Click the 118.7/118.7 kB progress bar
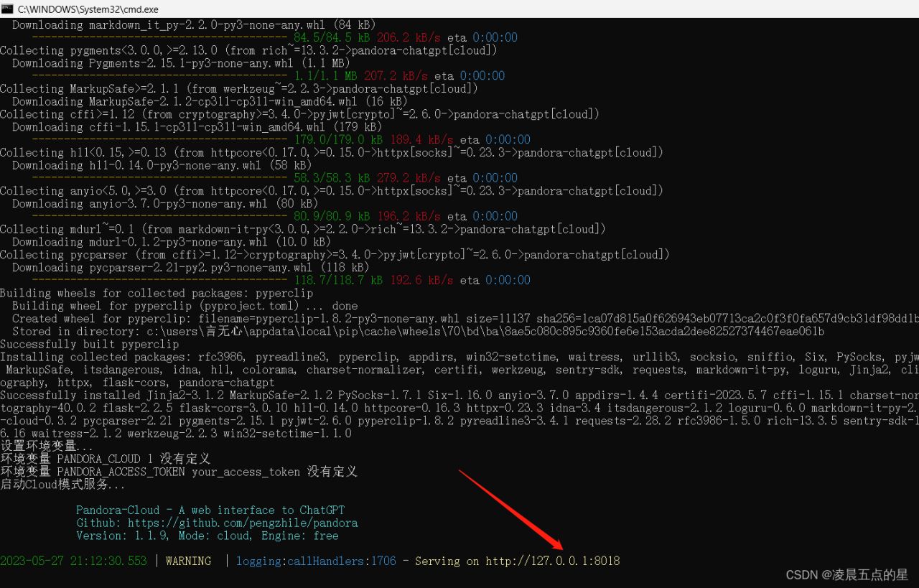 pyautogui.click(x=160, y=280)
